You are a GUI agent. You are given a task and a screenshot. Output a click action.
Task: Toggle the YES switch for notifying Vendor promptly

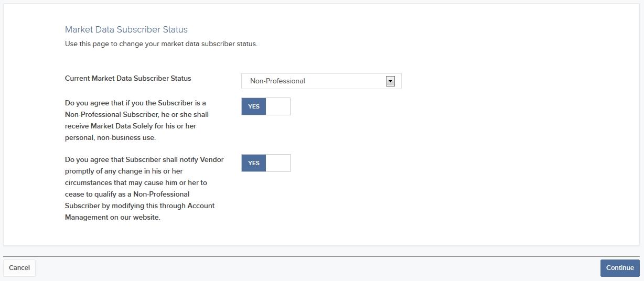coord(266,163)
